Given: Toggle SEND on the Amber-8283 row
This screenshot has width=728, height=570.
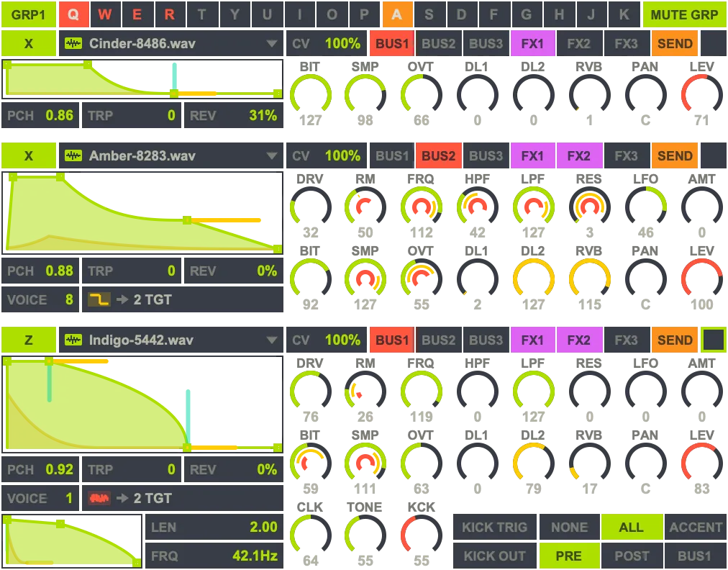Looking at the screenshot, I should (x=675, y=155).
